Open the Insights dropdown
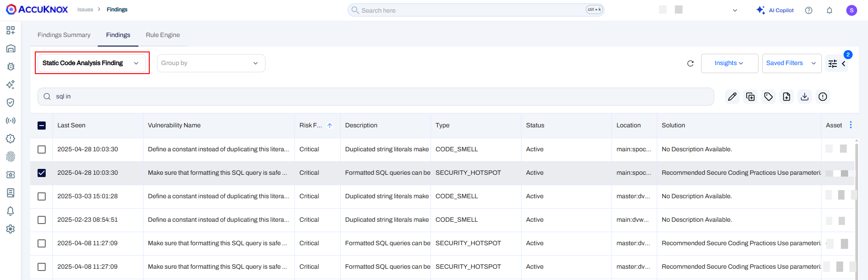Image resolution: width=868 pixels, height=280 pixels. pos(729,63)
